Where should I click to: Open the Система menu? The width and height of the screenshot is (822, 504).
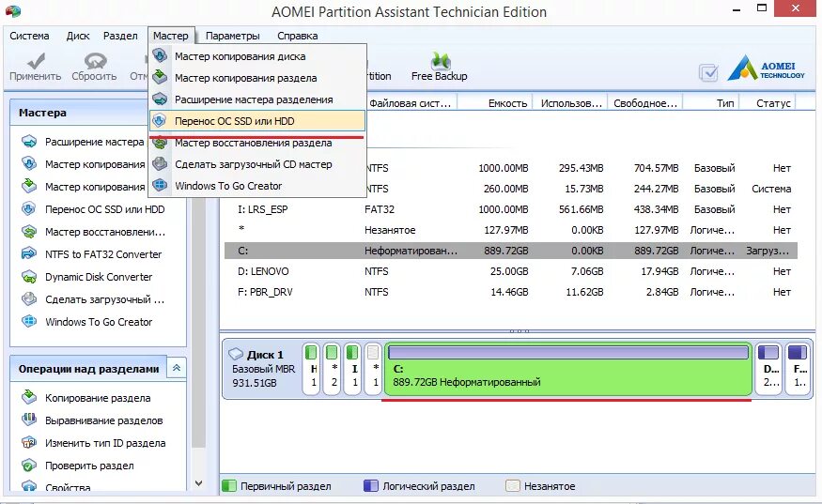(x=29, y=36)
